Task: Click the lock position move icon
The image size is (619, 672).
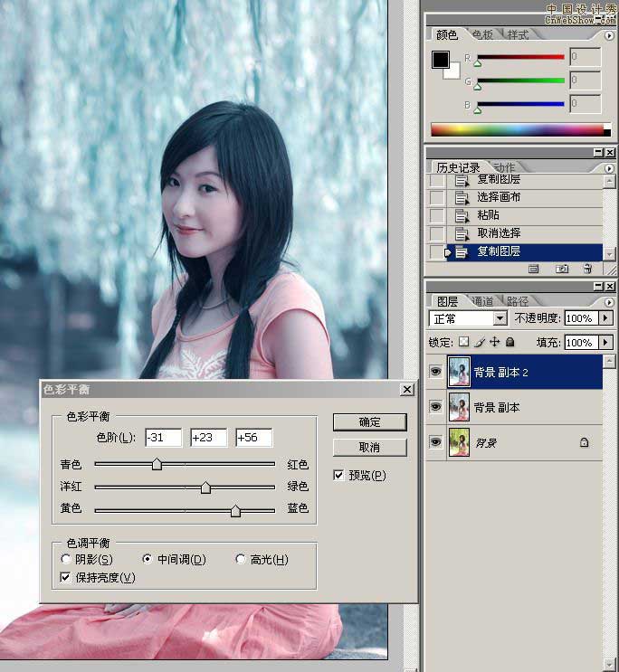Action: pos(494,343)
